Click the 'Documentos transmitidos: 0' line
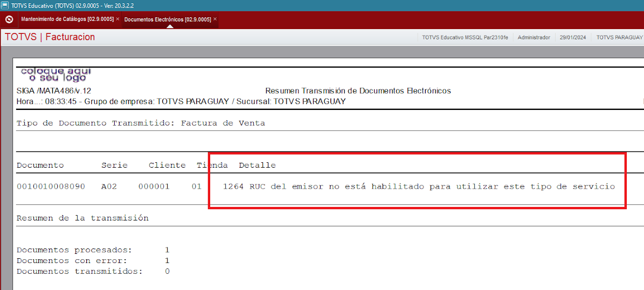This screenshot has width=644, height=290. pos(93,272)
